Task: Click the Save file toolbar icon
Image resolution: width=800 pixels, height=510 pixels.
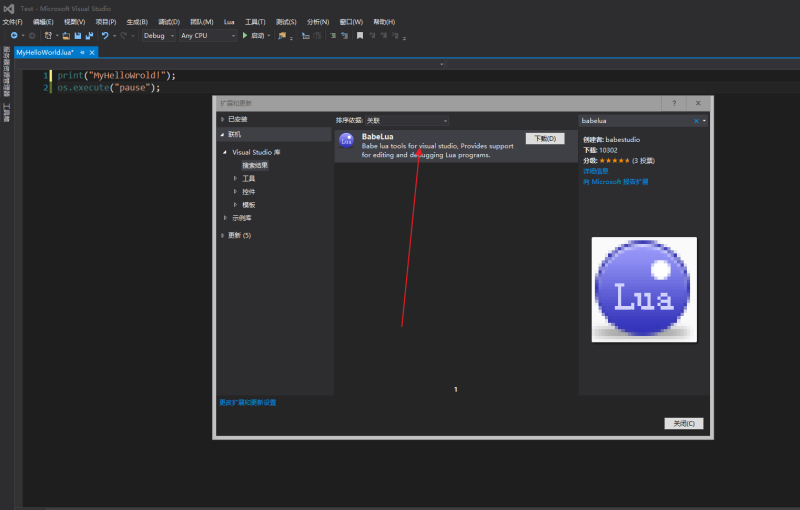Action: tap(78, 35)
